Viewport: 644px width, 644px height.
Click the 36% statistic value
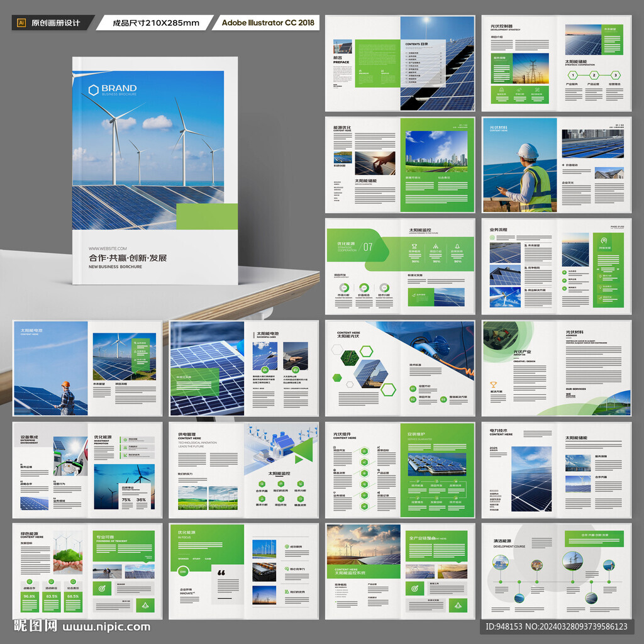pos(141,500)
